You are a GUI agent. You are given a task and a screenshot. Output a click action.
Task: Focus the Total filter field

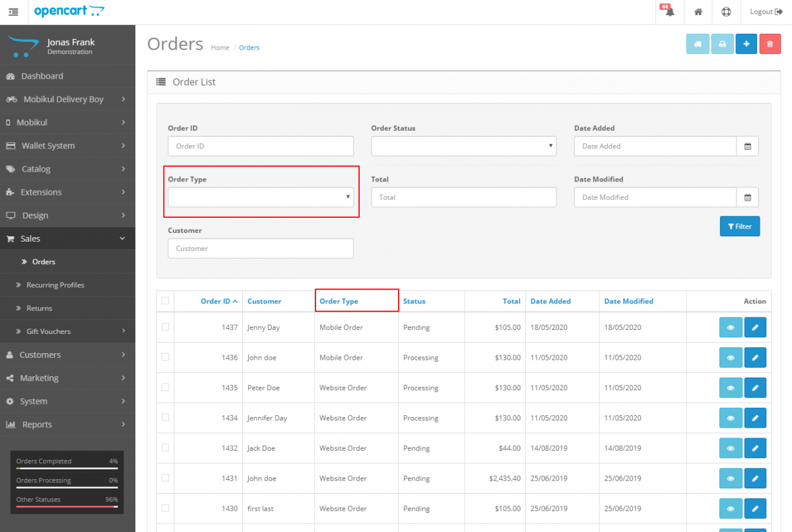point(464,197)
